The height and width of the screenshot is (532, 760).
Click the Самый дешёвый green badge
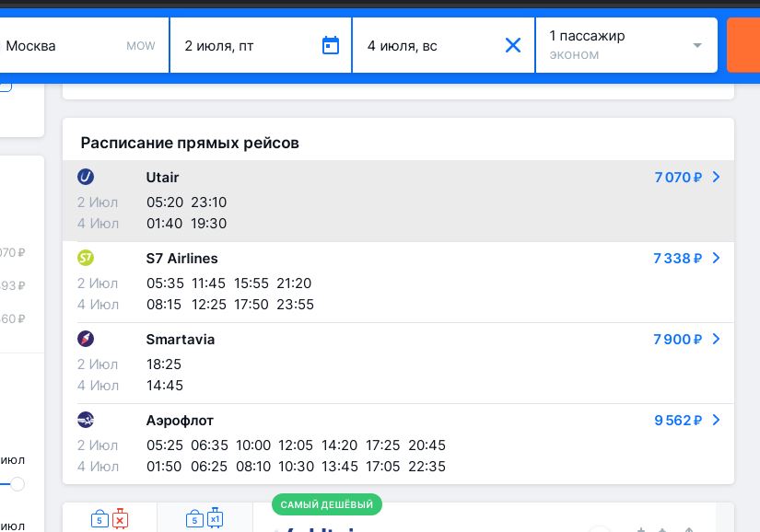pyautogui.click(x=327, y=504)
